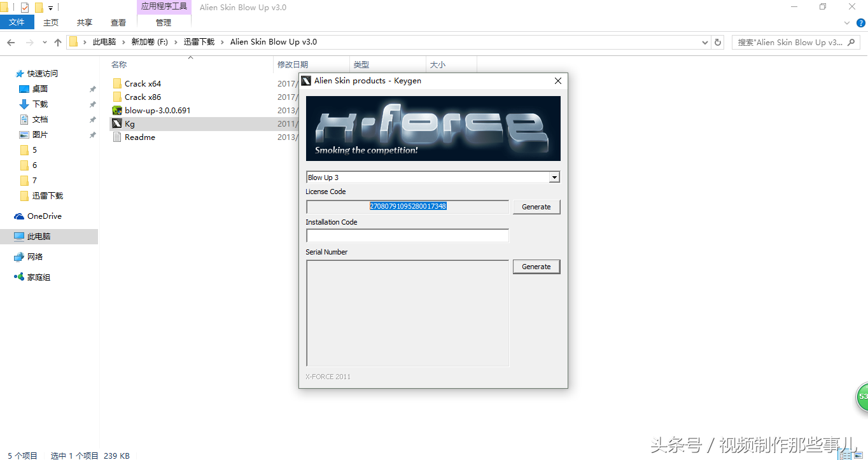868x460 pixels.
Task: Go up one folder level arrow
Action: click(x=58, y=42)
